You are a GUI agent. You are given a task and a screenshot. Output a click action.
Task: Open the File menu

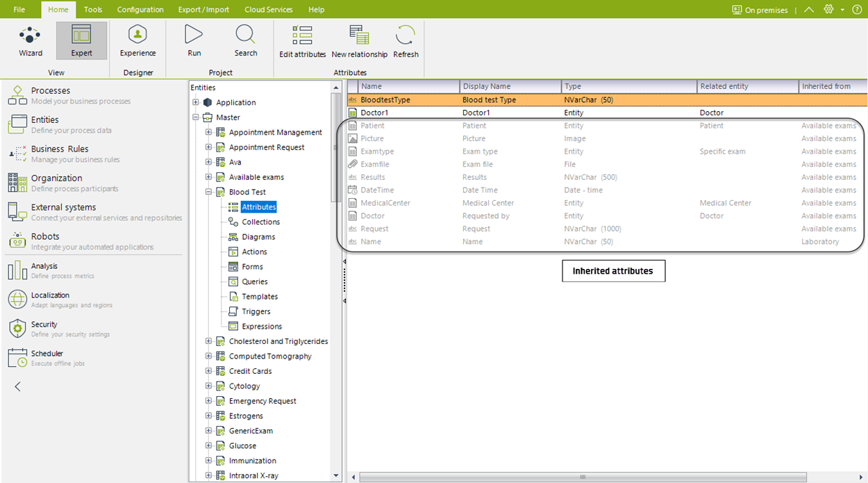pyautogui.click(x=19, y=10)
